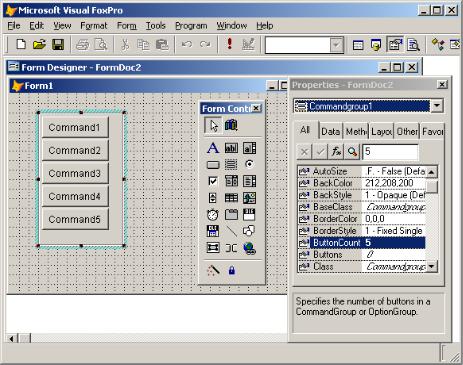463x365 pixels.
Task: Select the Option Group control tool
Action: coord(249,164)
